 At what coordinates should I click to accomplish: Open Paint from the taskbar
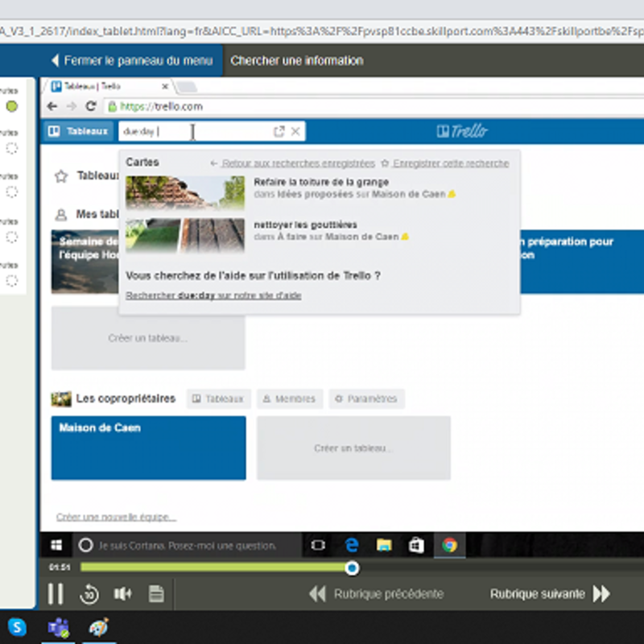99,627
